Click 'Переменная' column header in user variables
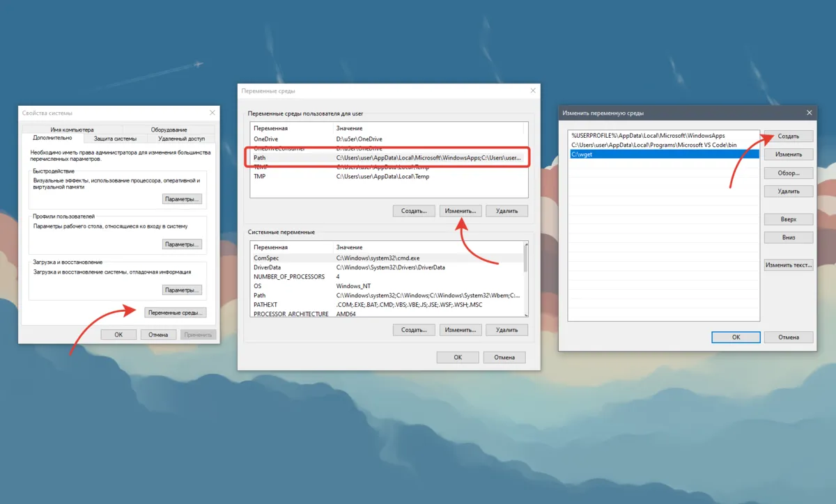836x504 pixels. coord(291,129)
